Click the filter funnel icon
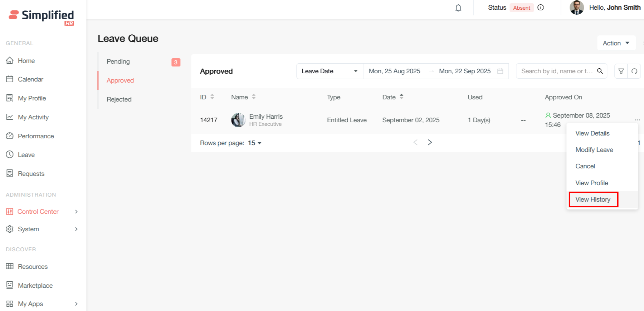Screen dimensions: 644x311 tap(621, 71)
